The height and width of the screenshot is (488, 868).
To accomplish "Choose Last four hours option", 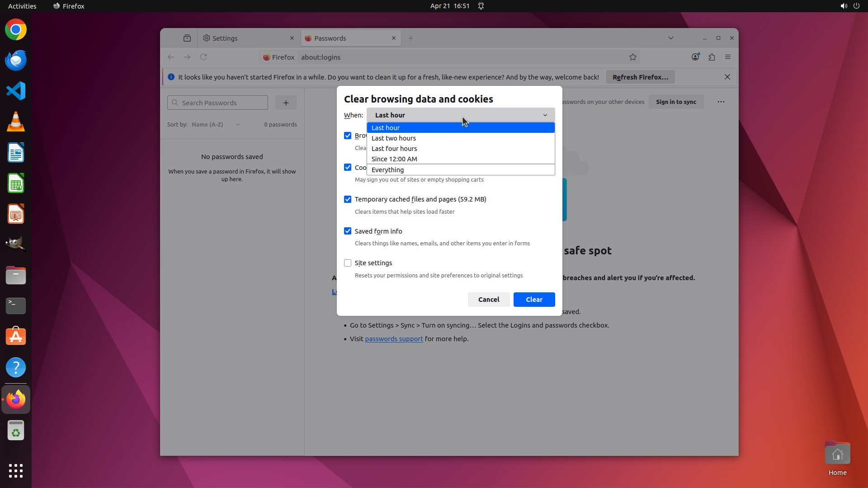I will pyautogui.click(x=394, y=149).
